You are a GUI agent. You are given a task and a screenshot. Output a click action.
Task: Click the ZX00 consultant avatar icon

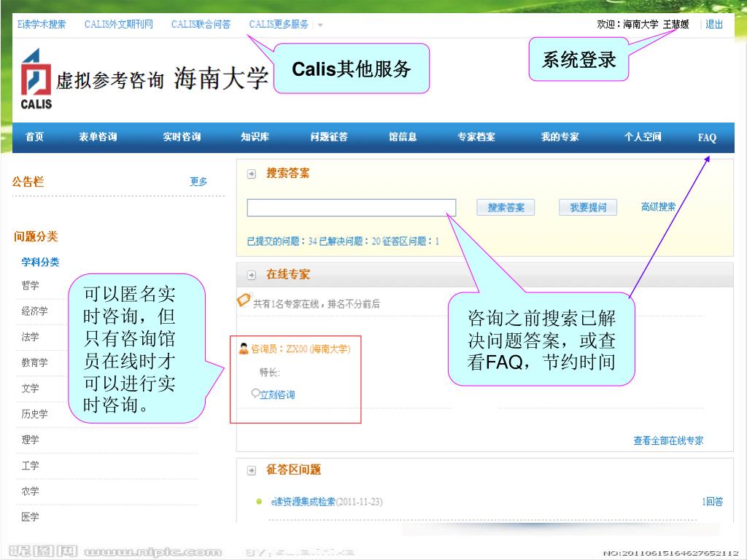[244, 349]
